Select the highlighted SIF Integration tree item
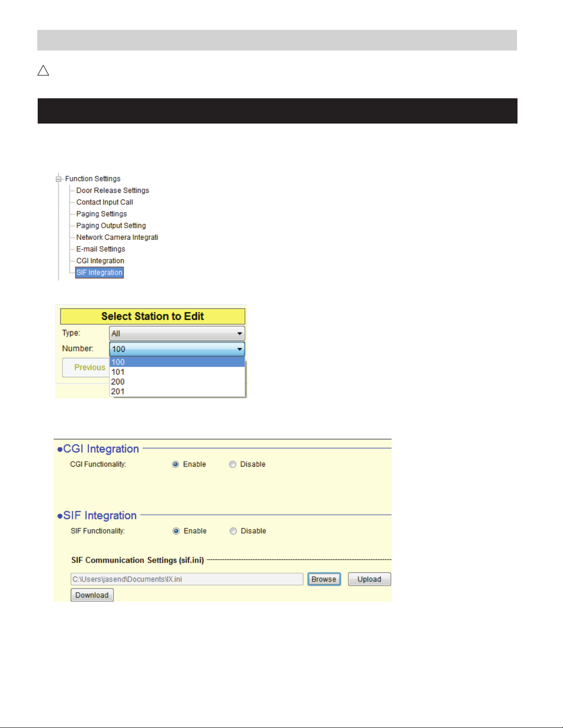 [x=99, y=272]
